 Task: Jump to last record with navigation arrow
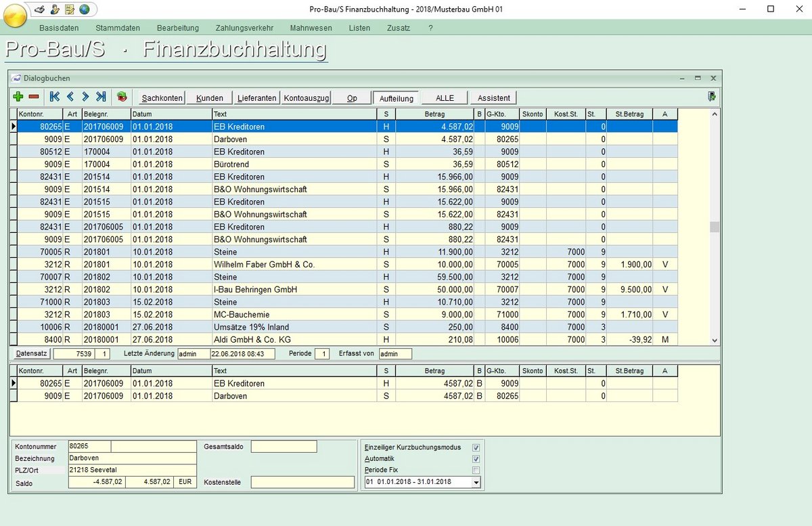click(x=101, y=97)
